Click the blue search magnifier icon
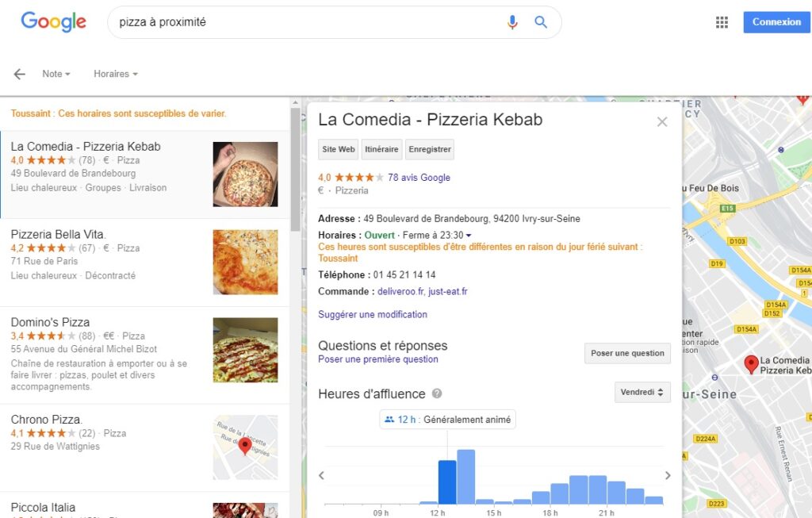Screen dimensions: 812x518 541,22
